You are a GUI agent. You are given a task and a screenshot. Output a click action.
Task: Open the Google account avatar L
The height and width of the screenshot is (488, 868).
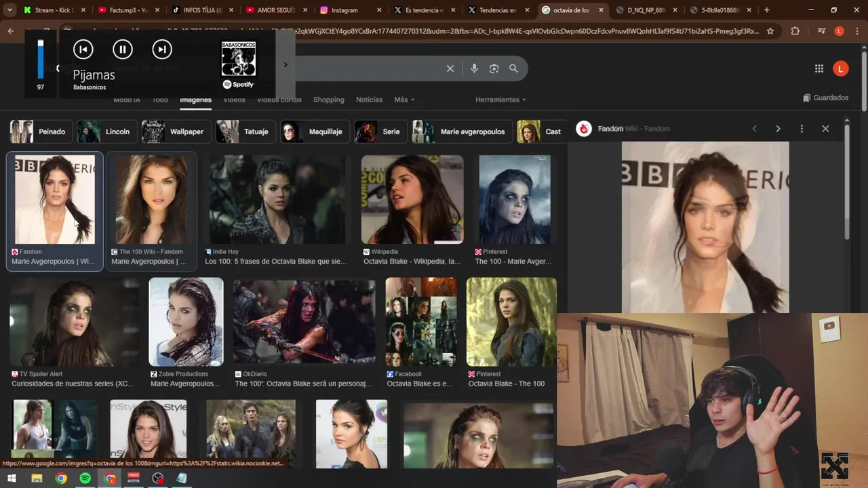pos(841,68)
